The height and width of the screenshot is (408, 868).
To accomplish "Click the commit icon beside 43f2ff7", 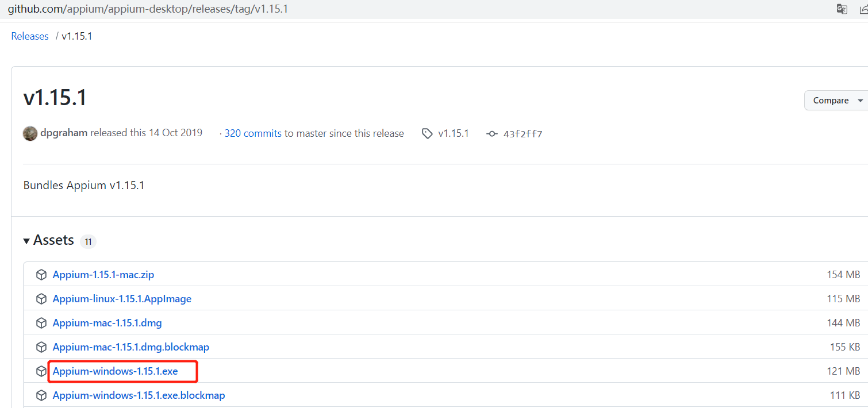I will [x=491, y=134].
